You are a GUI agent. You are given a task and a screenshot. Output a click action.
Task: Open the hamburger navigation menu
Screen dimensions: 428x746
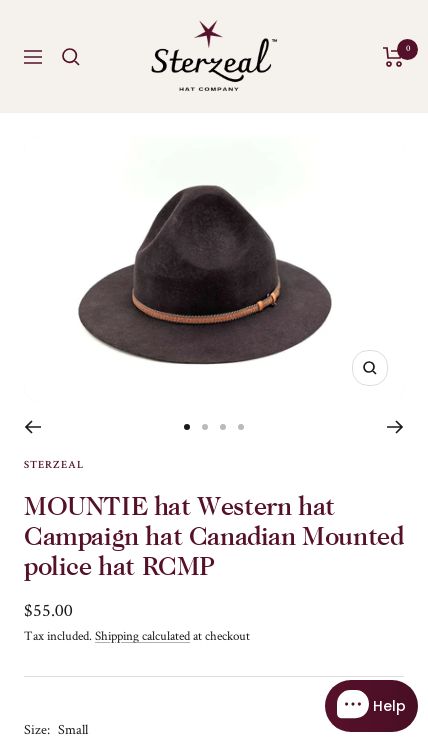click(33, 57)
